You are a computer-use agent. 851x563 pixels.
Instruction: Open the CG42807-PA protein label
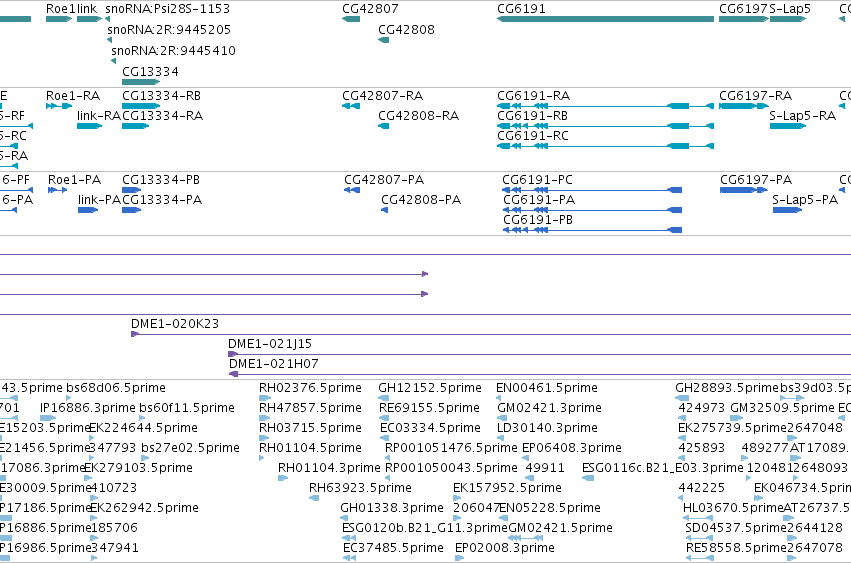pyautogui.click(x=384, y=180)
